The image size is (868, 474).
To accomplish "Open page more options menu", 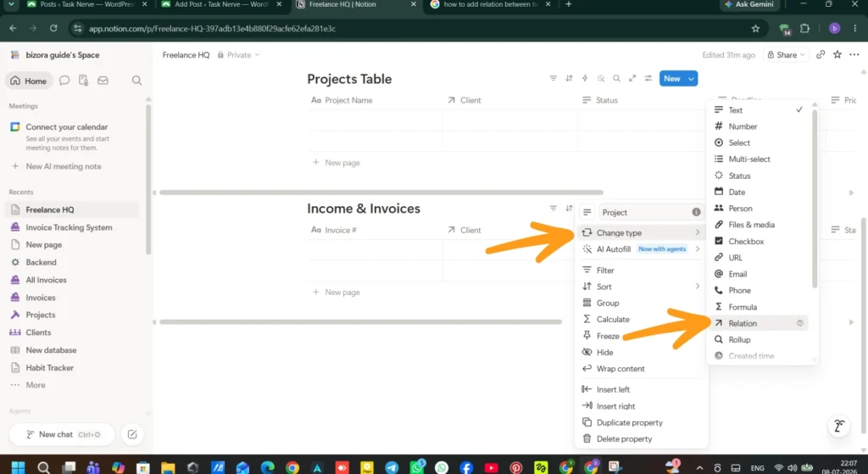I will pos(854,54).
